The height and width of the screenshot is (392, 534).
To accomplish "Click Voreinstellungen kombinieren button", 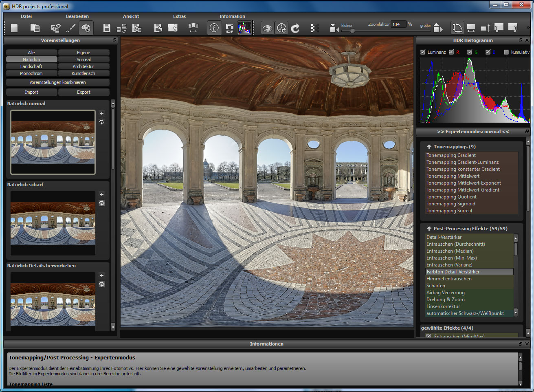I will coord(57,82).
